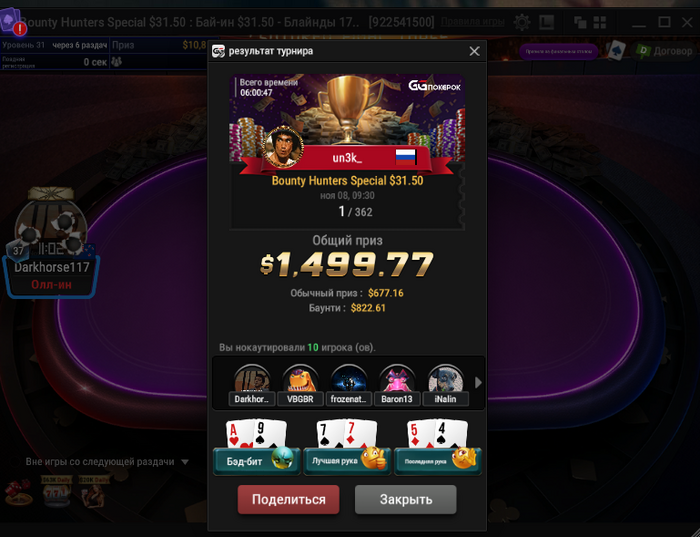Select the Baron13 player avatar
Screen dimensions: 700x537
coord(397,384)
